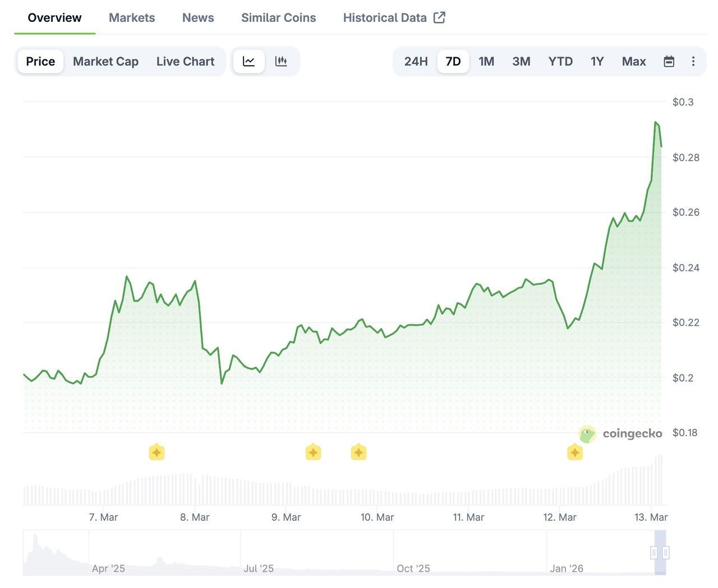Set time range to 24H
Viewport: 718px width, 588px height.
pyautogui.click(x=416, y=61)
